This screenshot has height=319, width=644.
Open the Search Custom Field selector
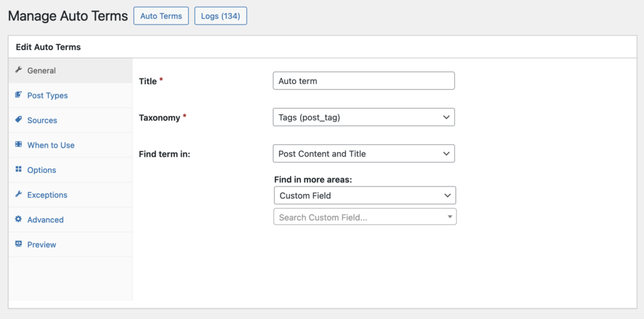[365, 217]
